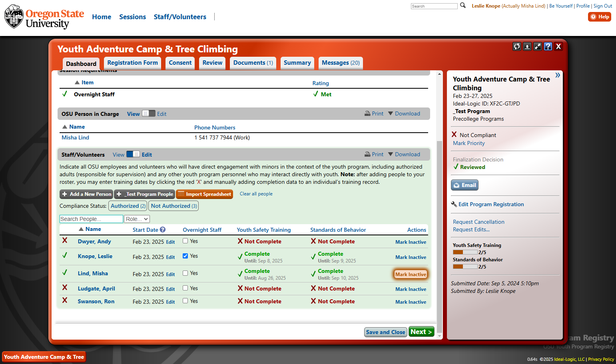Click the download icon in the window header
Screen dimensions: 616x364
[527, 46]
